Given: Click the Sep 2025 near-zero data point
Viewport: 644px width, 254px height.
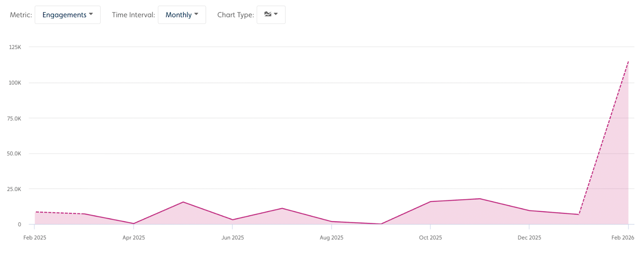Looking at the screenshot, I should (x=381, y=224).
